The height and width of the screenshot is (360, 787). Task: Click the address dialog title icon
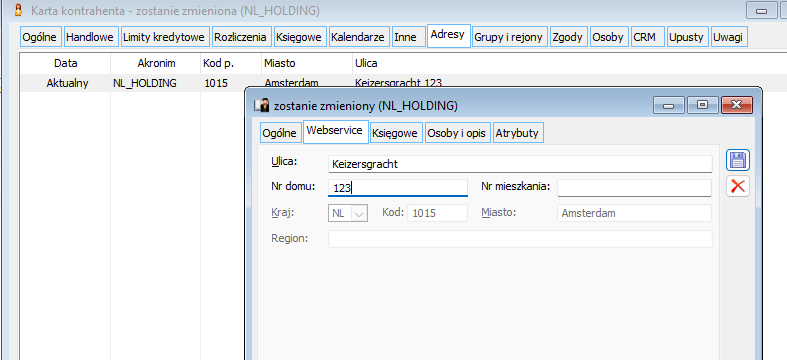point(262,105)
